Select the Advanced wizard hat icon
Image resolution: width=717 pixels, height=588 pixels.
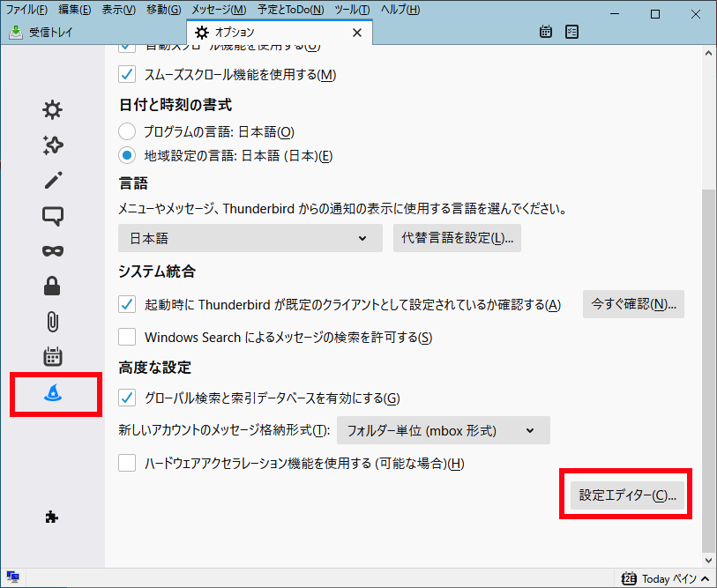53,393
